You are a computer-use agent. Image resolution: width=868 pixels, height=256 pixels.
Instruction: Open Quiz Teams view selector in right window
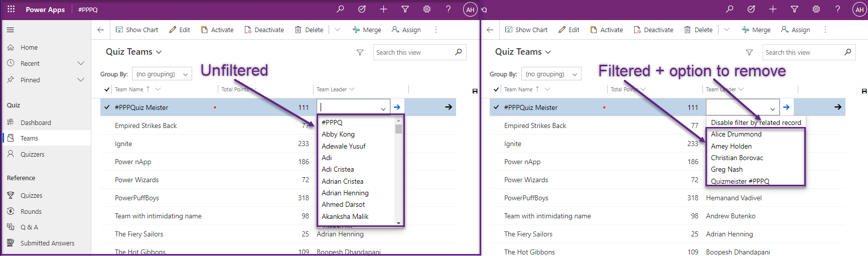coord(523,52)
